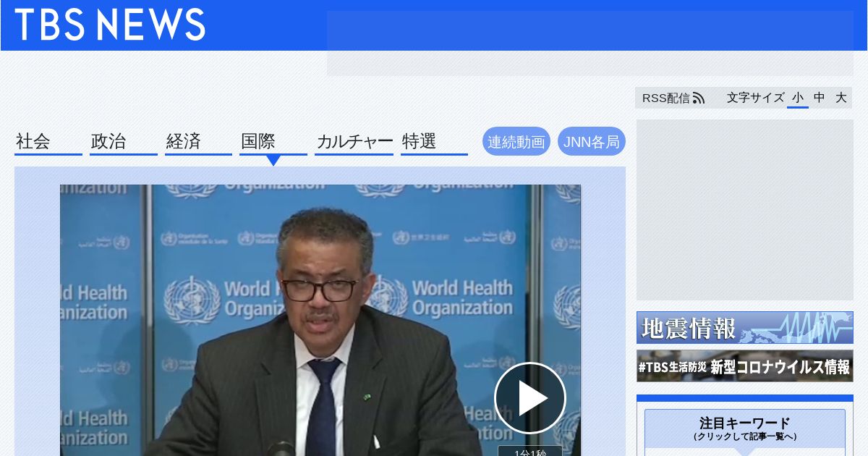Open the カルチャー news category
868x456 pixels.
354,142
